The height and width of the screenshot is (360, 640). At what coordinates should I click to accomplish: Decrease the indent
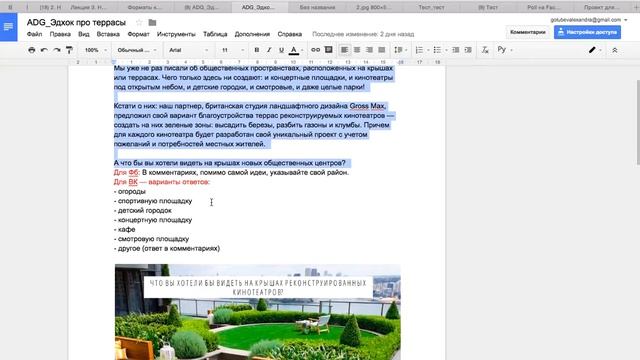(x=456, y=50)
